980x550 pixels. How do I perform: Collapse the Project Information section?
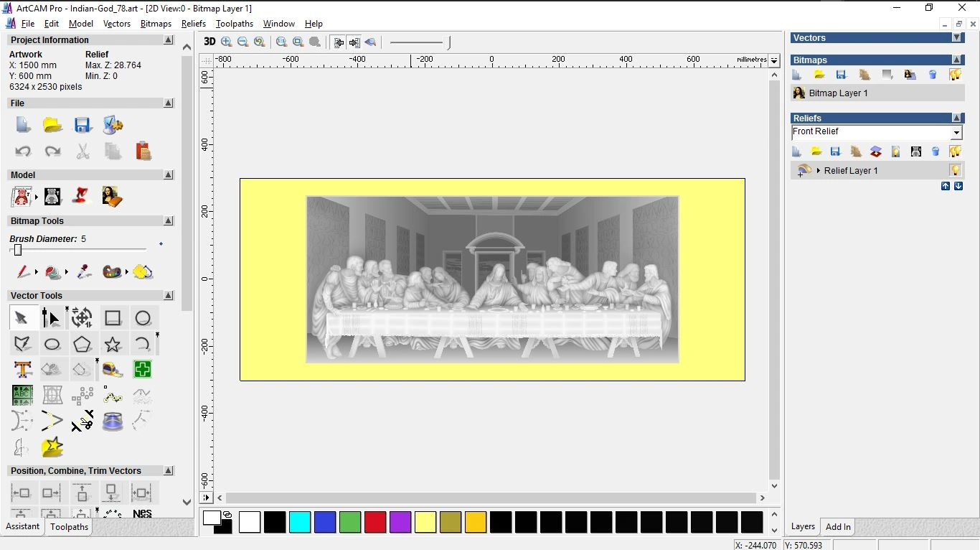click(169, 40)
